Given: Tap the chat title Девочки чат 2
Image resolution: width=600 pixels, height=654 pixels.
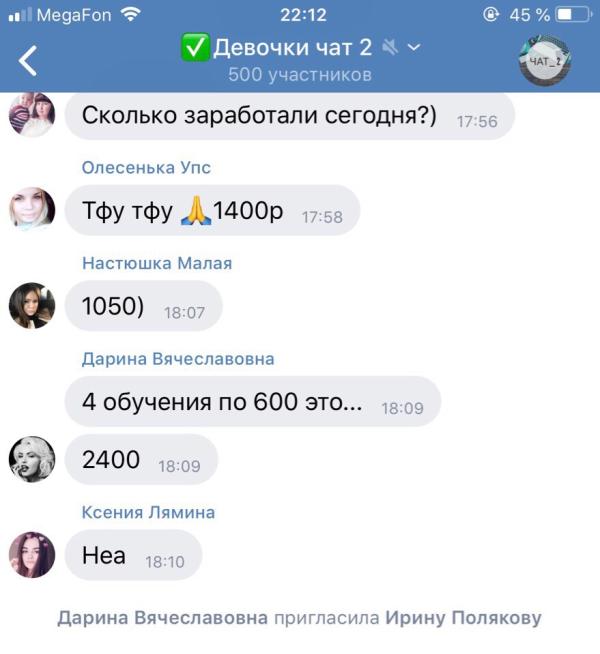Looking at the screenshot, I should (292, 47).
